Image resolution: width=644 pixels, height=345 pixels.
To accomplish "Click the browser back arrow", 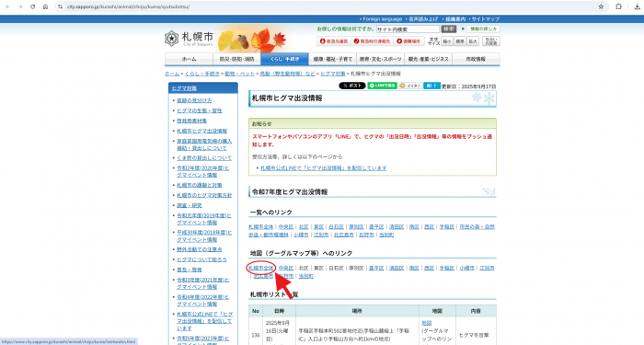I will [7, 6].
